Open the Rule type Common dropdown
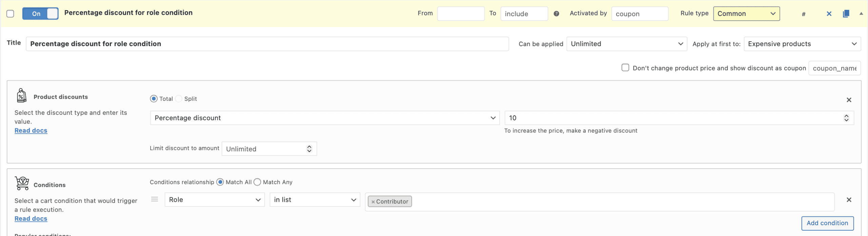The width and height of the screenshot is (868, 236). tap(746, 14)
